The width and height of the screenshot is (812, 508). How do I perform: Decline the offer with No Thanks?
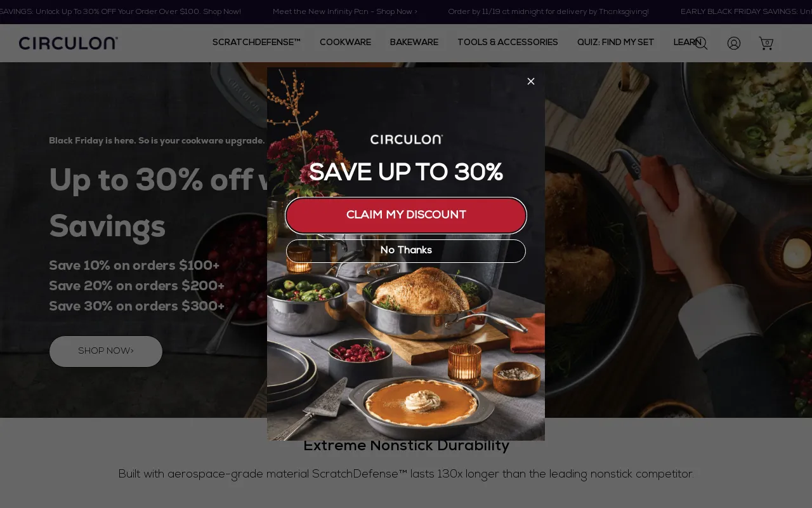[406, 251]
